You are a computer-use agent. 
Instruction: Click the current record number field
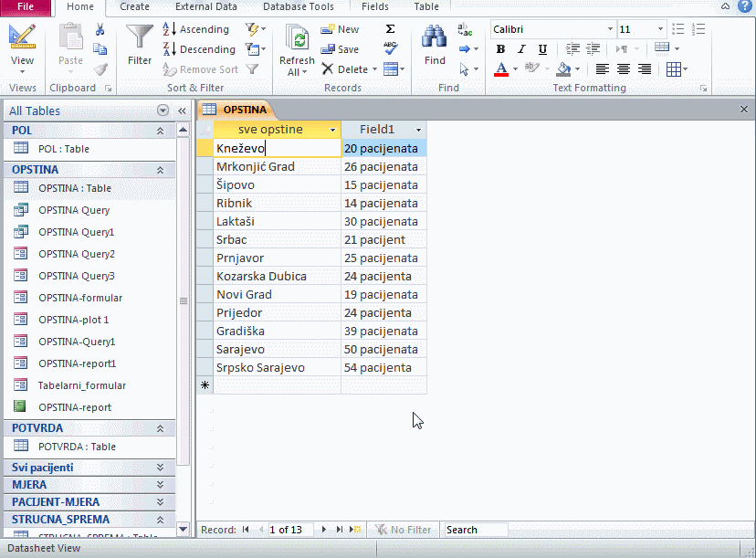tap(290, 530)
